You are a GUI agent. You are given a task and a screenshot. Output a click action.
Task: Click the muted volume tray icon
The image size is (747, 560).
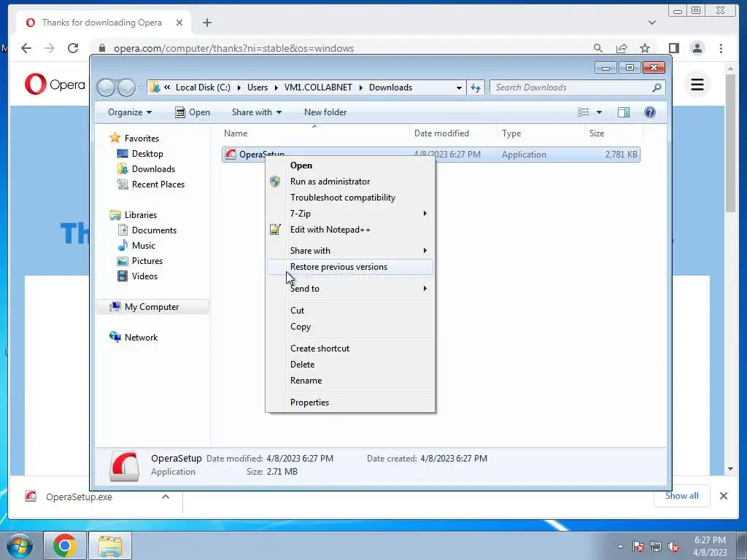(673, 547)
